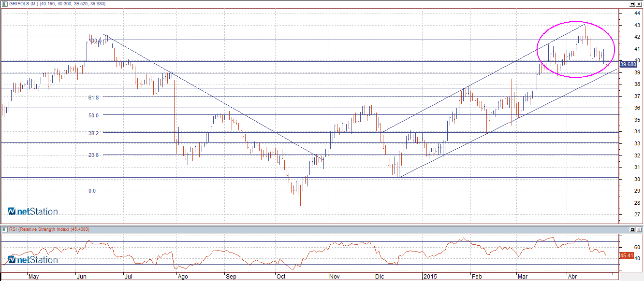Click the Nov label on time axis

coord(334,277)
